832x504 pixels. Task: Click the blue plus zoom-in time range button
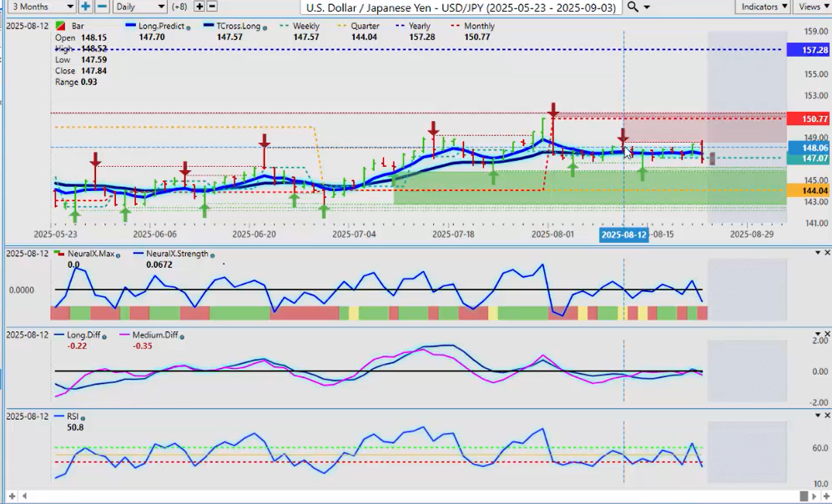(x=86, y=7)
